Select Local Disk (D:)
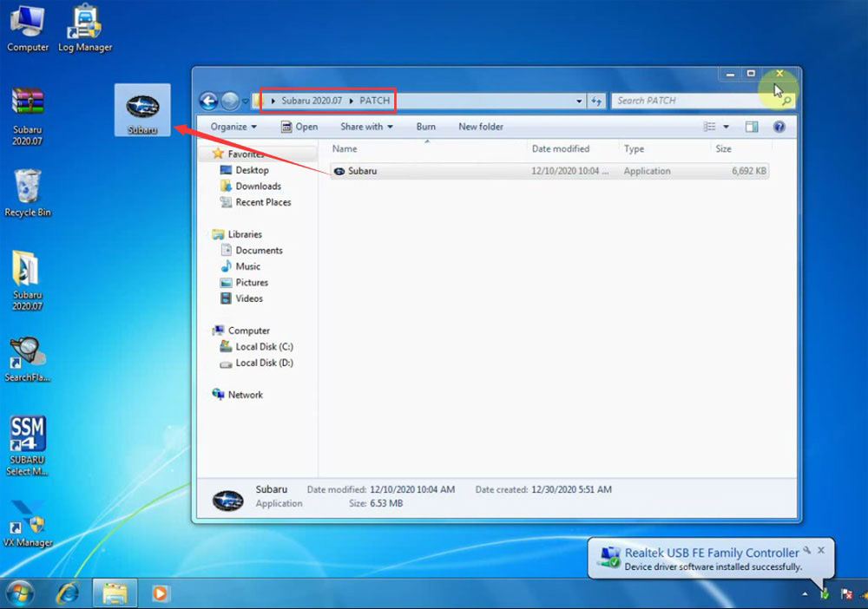The image size is (868, 609). click(x=264, y=363)
